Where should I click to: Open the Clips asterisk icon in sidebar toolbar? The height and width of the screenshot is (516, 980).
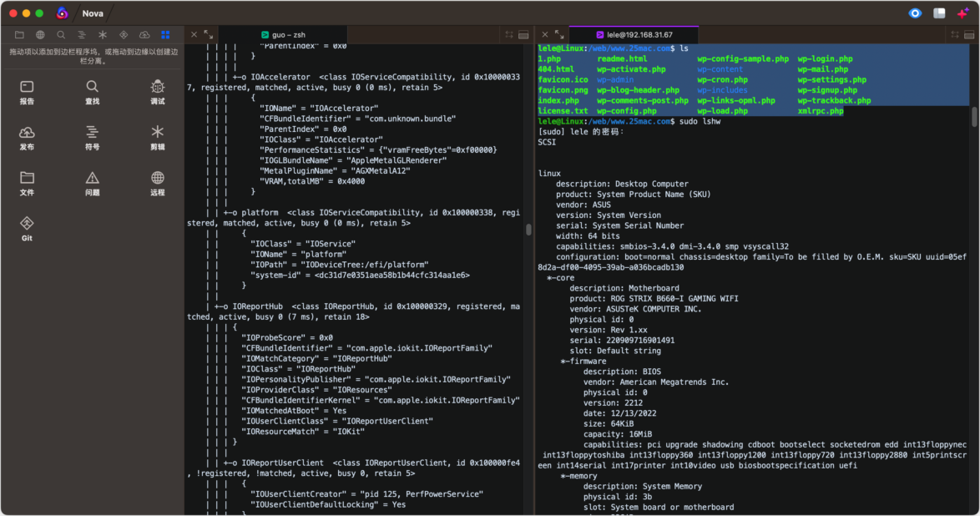point(103,35)
